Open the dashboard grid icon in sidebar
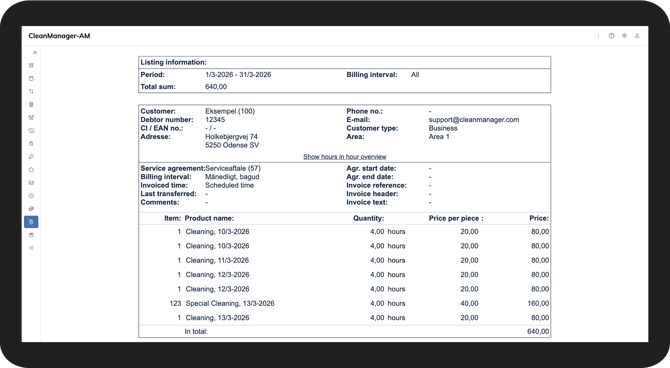Screen dimensions: 670x368 pyautogui.click(x=31, y=65)
